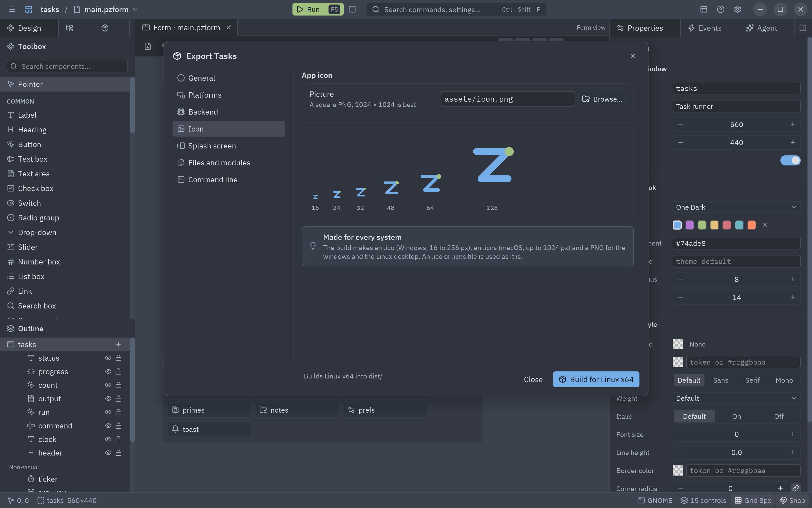Open the main.pzform file dropdown chevron

(136, 9)
